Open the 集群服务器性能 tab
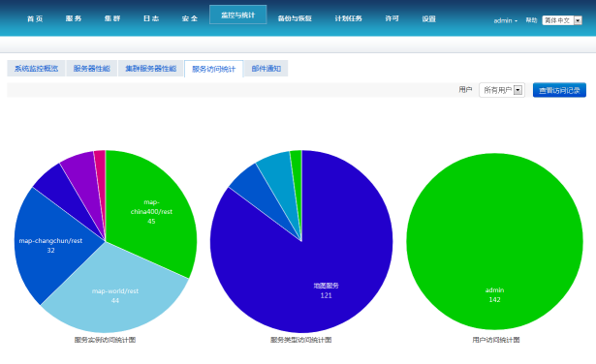 click(x=151, y=69)
